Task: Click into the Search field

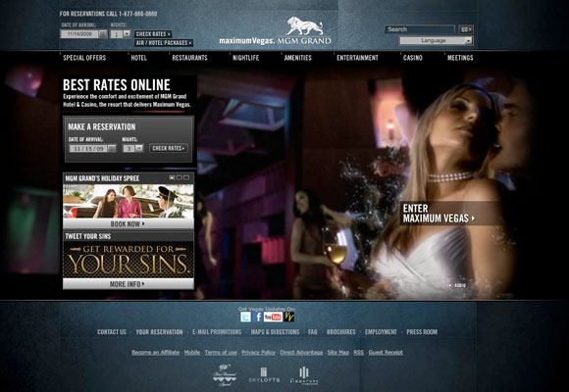Action: (420, 29)
